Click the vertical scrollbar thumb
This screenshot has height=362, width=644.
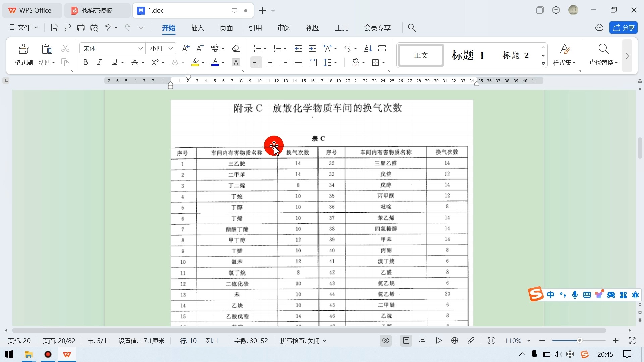tap(640, 148)
